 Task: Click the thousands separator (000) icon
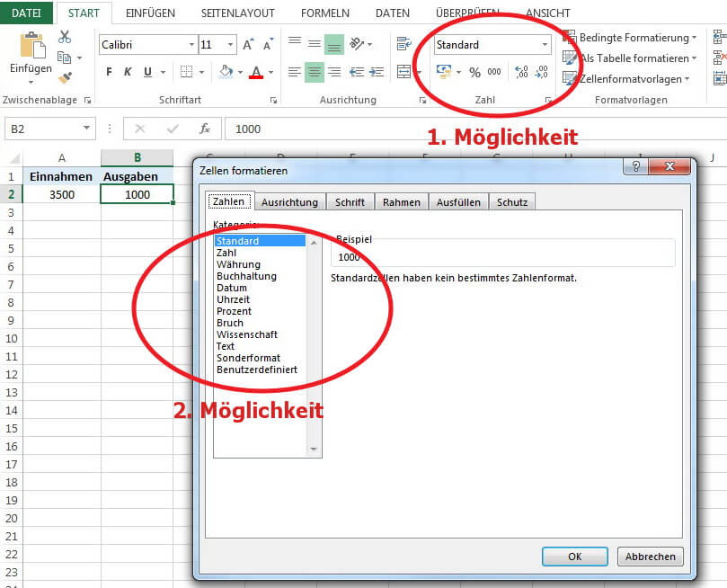(x=494, y=71)
